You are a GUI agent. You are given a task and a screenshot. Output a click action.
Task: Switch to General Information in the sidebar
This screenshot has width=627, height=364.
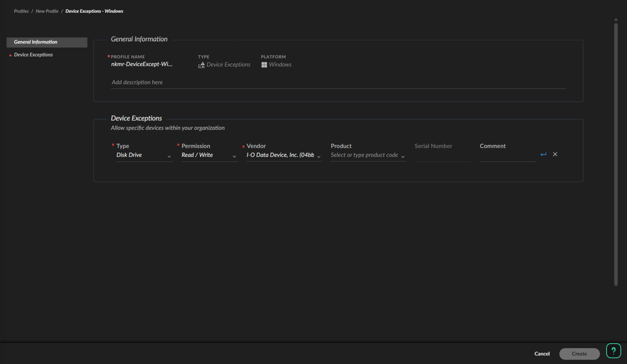(47, 42)
